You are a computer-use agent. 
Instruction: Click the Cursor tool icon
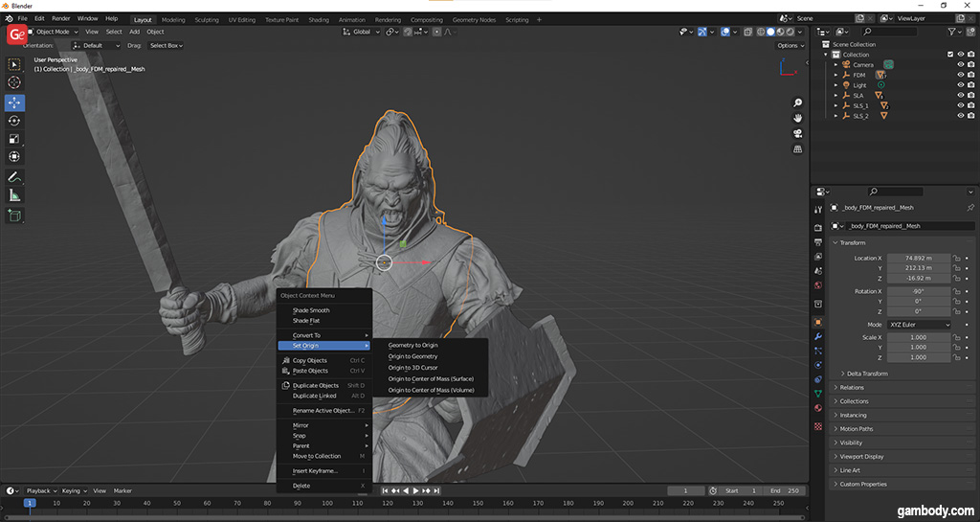pyautogui.click(x=14, y=83)
